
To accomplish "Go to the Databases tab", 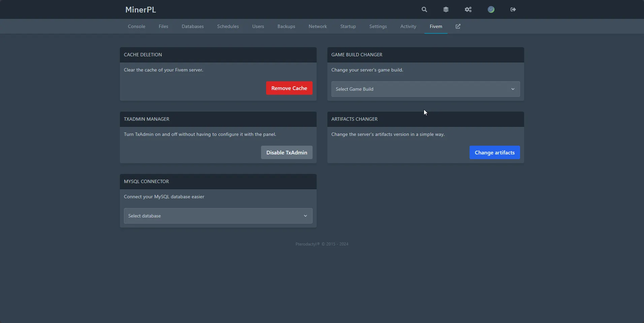I will point(193,26).
